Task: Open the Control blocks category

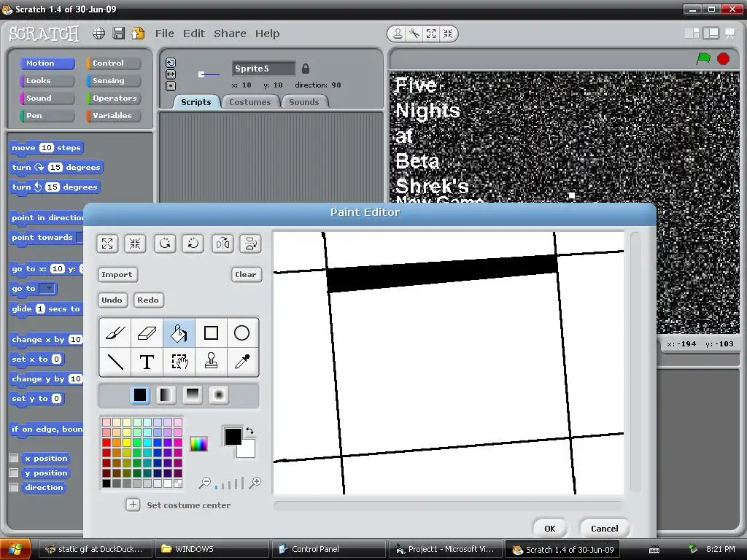Action: click(x=113, y=63)
